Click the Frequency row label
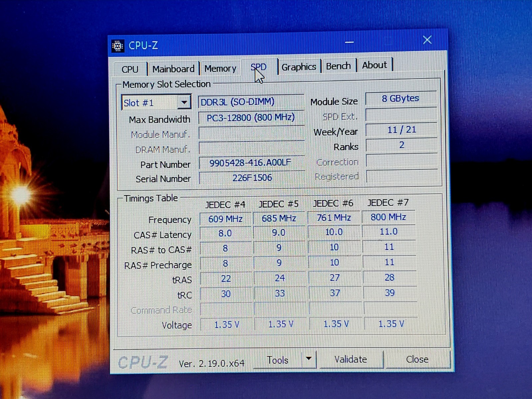 click(x=170, y=220)
